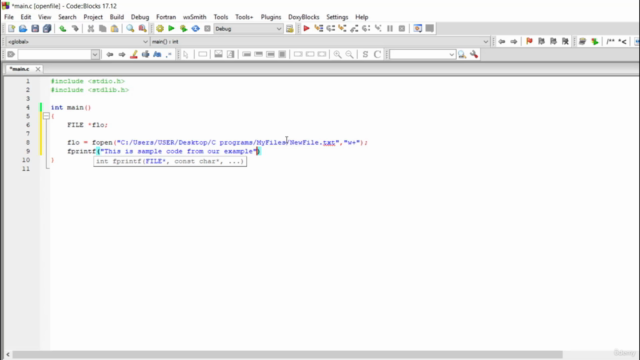Zoom out with the magnifier minus icon

click(x=349, y=54)
